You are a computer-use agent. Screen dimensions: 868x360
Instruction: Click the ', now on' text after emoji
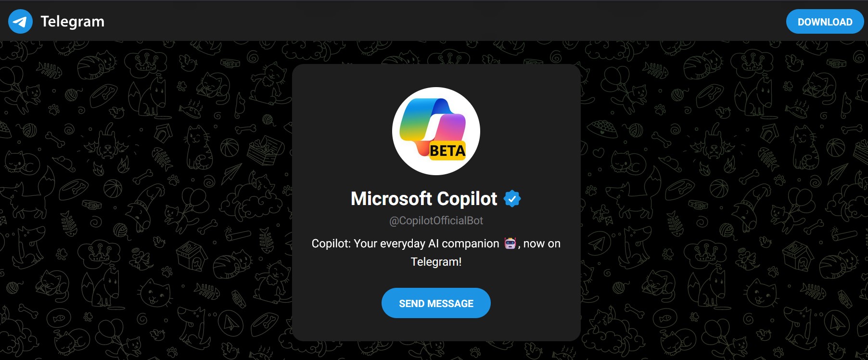click(x=539, y=244)
